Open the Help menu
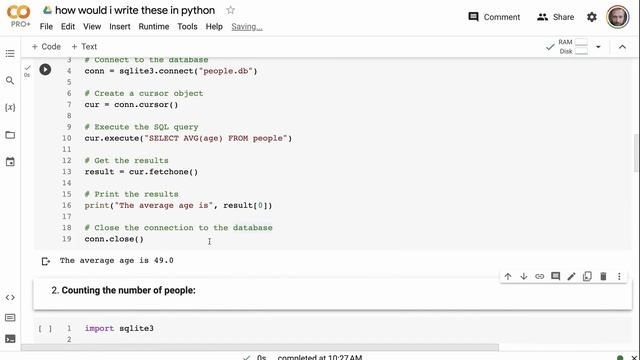 coord(214,27)
